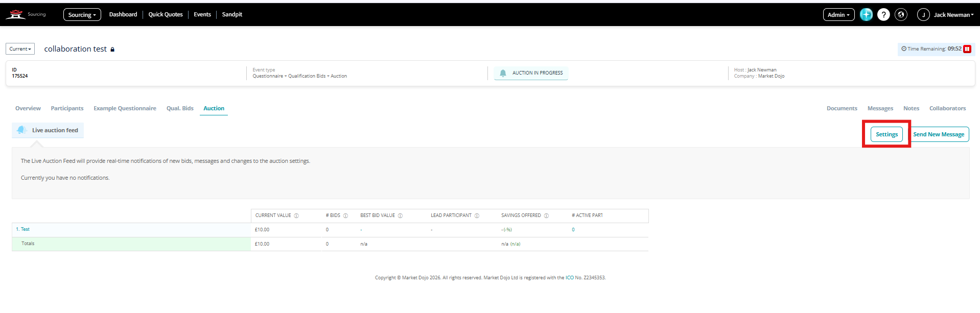Open help with the question mark icon

[883, 15]
